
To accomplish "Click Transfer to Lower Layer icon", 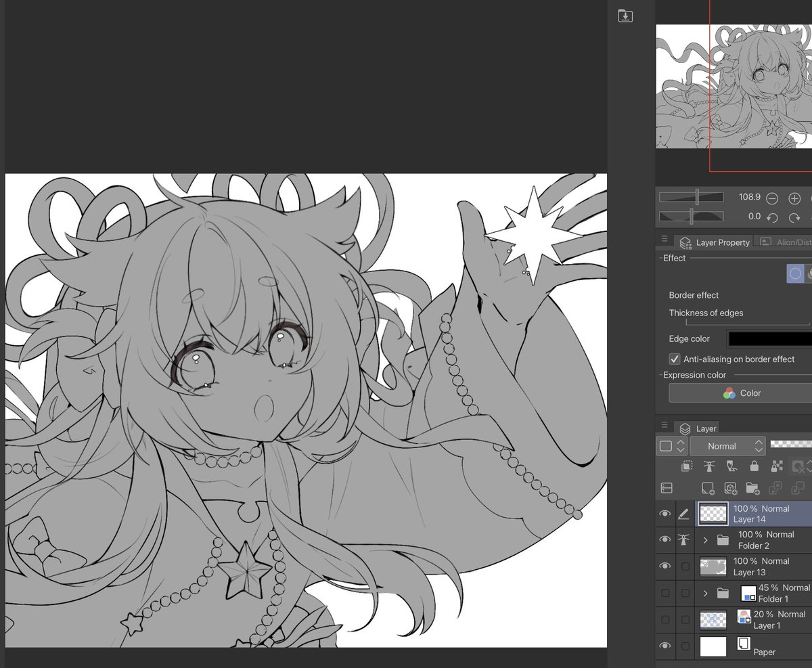I will pos(775,488).
